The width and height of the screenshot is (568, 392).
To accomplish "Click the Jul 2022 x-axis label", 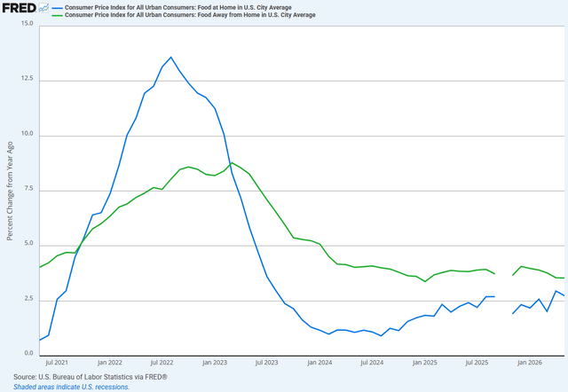I will pos(162,363).
